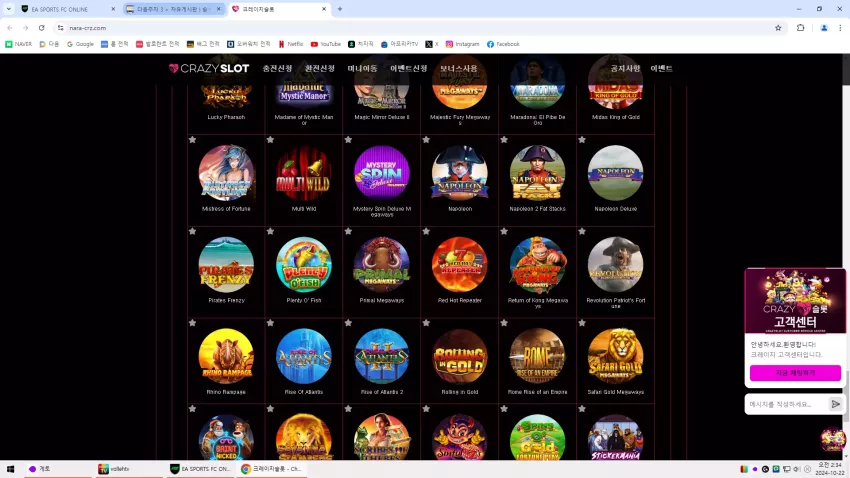Viewport: 850px width, 478px height.
Task: Toggle favorite star on Rolling in Gold
Action: coord(426,323)
